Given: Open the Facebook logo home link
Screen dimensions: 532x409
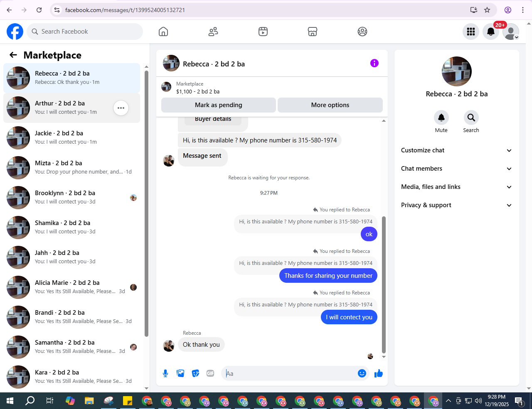Looking at the screenshot, I should click(x=15, y=32).
